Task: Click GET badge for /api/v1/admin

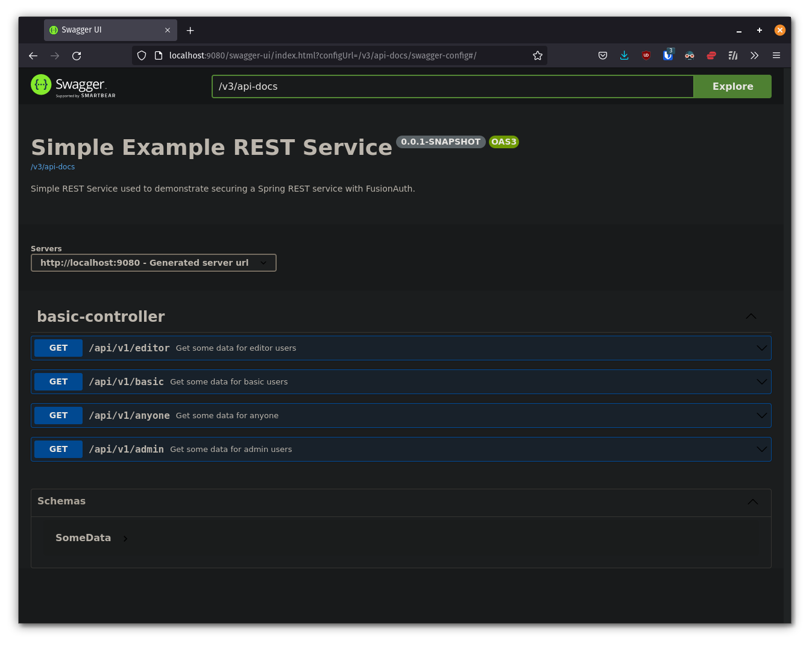Action: [x=58, y=449]
